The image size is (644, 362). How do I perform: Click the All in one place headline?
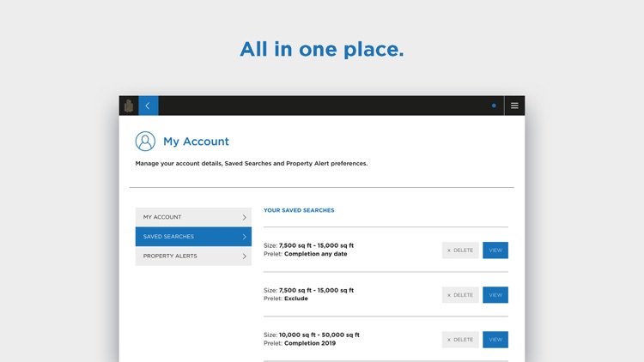click(x=322, y=49)
